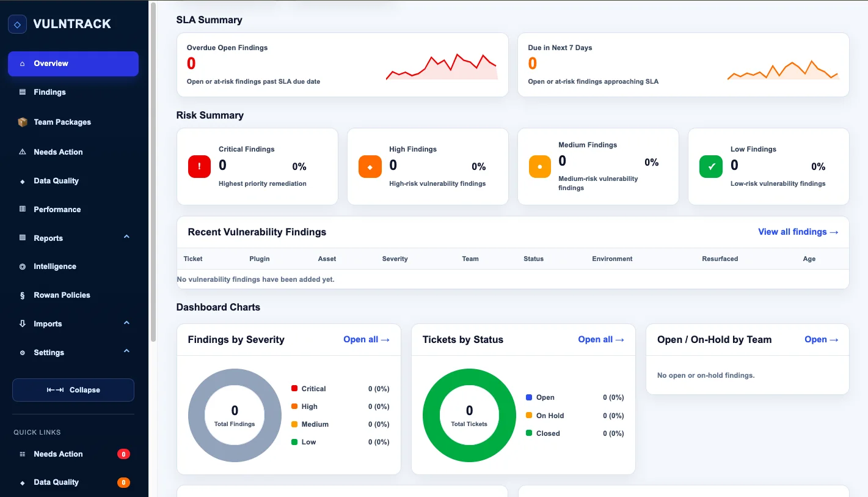Viewport: 868px width, 497px height.
Task: Click the Overdue Open Findings red zero value
Action: coord(191,64)
